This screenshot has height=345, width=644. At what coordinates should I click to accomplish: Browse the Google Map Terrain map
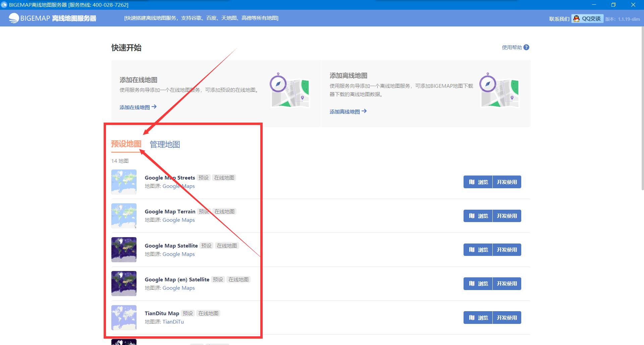(478, 216)
